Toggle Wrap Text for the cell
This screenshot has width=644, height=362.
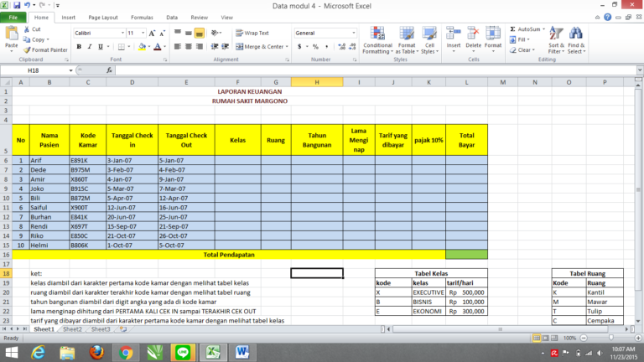251,33
